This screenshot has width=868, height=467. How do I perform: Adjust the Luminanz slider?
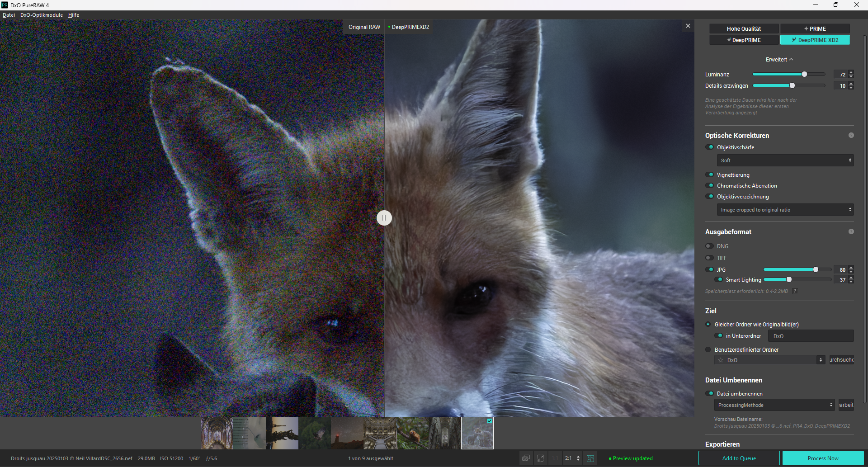pos(804,75)
